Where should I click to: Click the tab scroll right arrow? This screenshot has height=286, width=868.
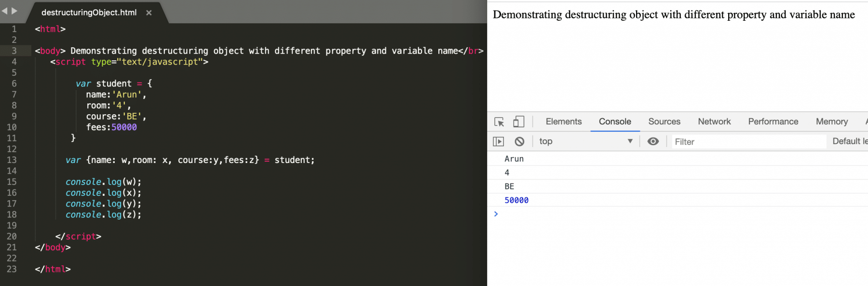click(x=14, y=11)
